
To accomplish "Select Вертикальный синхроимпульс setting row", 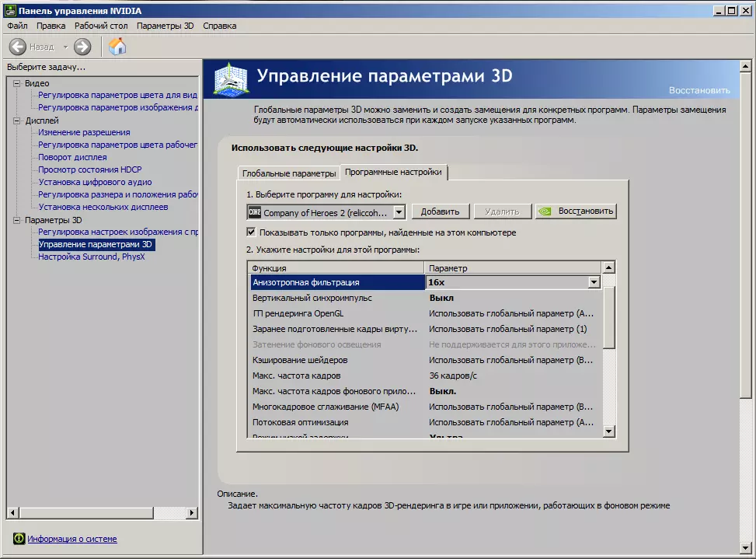I will coord(425,298).
